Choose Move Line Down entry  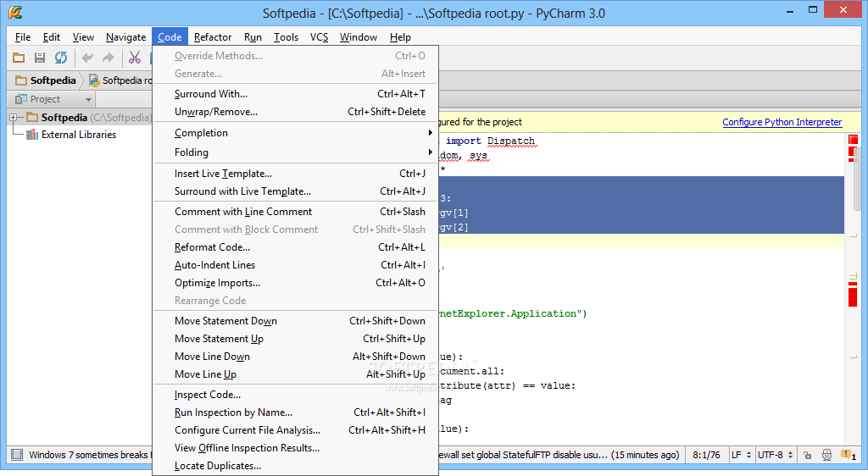(x=296, y=357)
